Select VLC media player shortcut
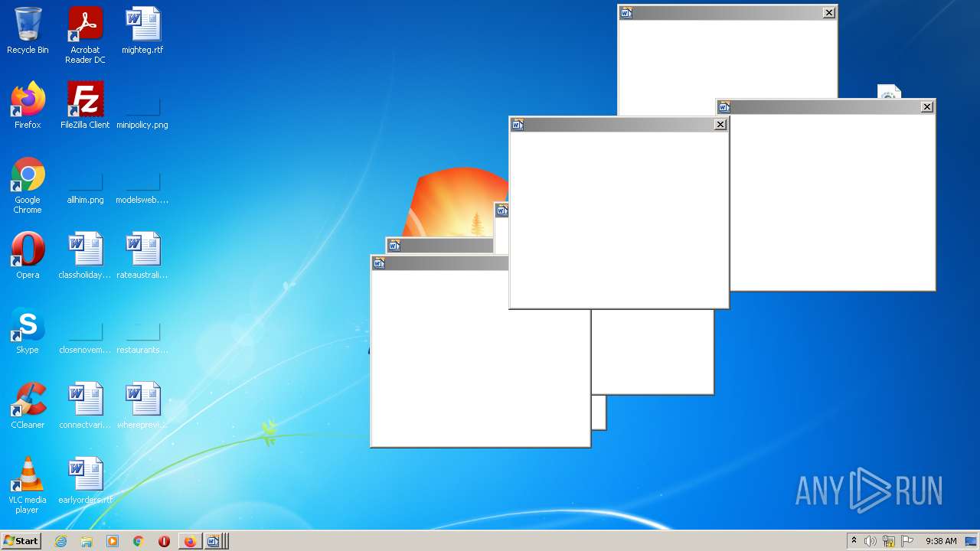The width and height of the screenshot is (980, 551). (28, 485)
